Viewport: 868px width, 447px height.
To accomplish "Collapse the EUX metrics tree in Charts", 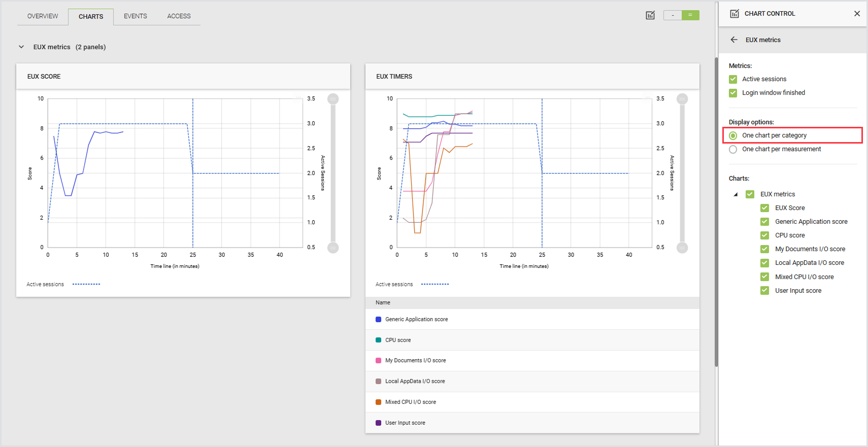I will point(736,194).
